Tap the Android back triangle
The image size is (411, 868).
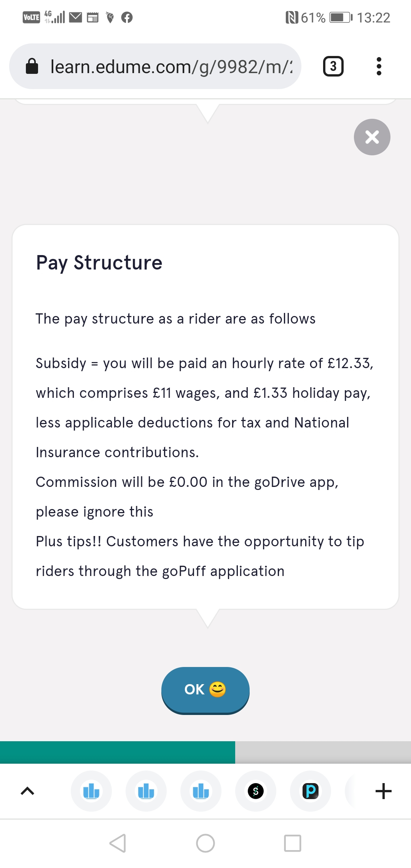coord(118,843)
